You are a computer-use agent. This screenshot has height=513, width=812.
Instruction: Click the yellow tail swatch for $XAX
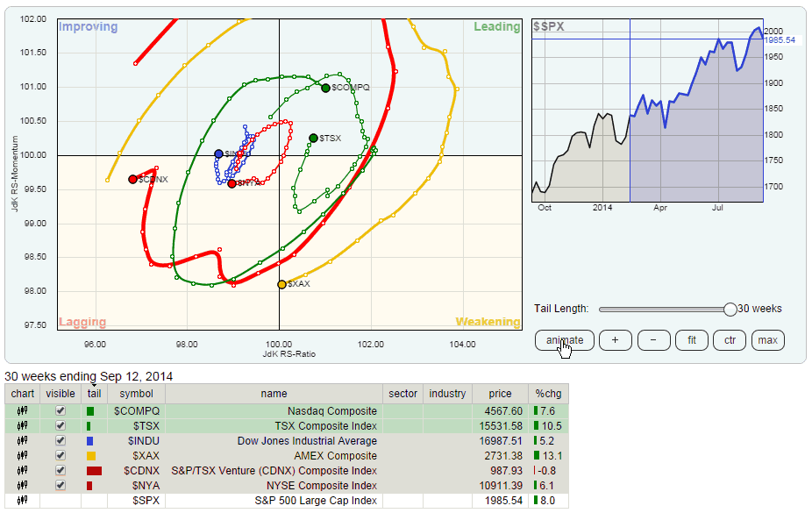click(91, 456)
